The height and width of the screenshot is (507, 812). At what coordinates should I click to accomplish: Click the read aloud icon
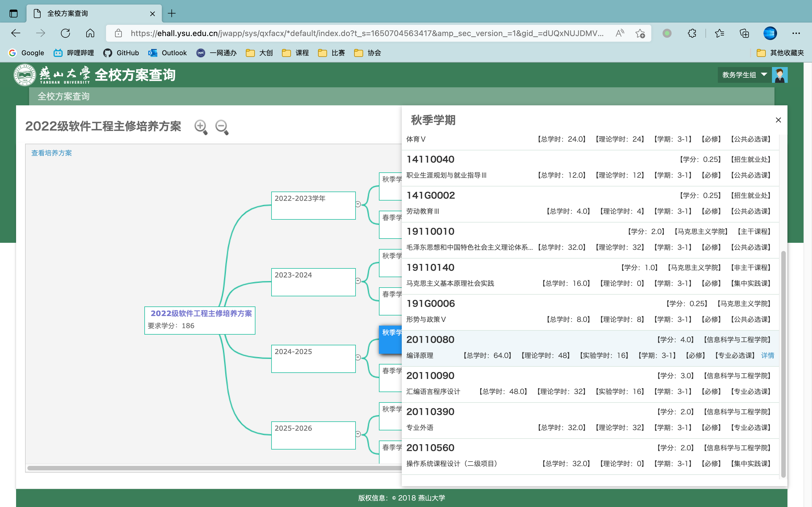point(619,33)
